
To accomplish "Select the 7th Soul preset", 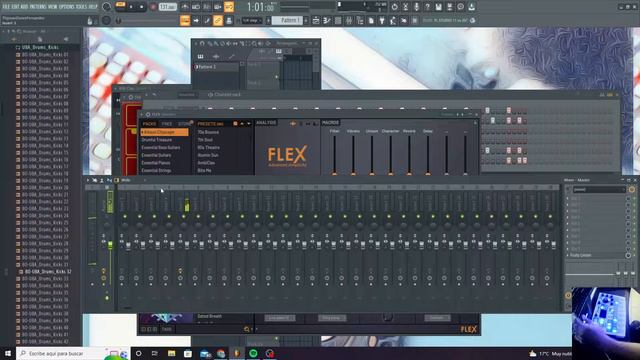I will click(x=205, y=140).
